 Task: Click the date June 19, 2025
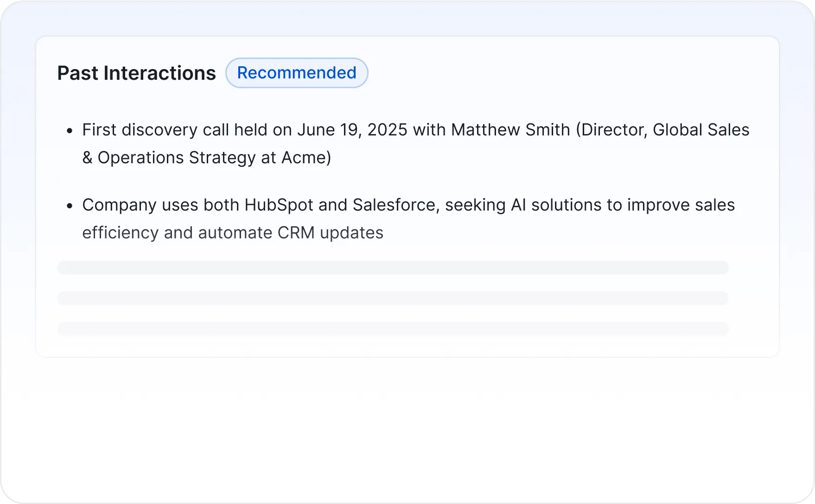click(x=352, y=130)
